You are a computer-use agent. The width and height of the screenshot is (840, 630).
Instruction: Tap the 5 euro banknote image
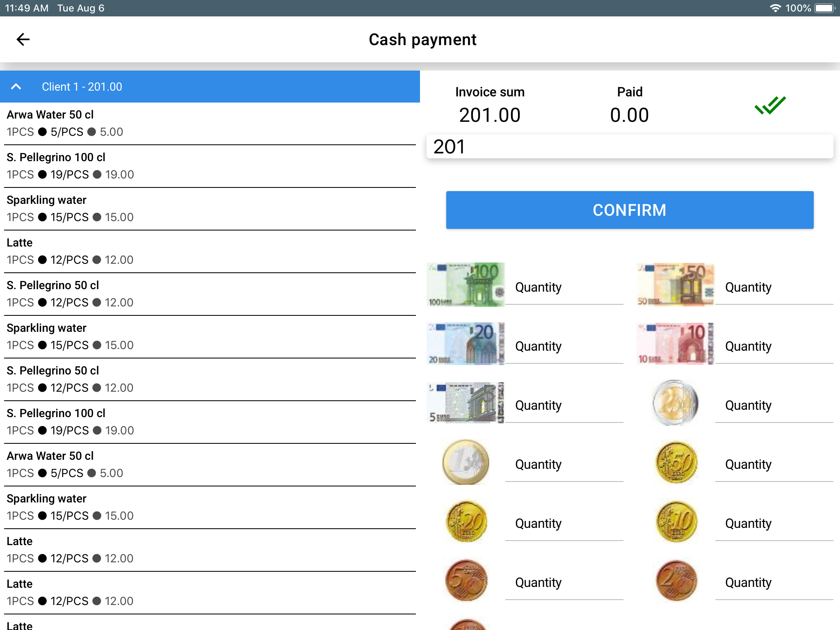pos(466,403)
